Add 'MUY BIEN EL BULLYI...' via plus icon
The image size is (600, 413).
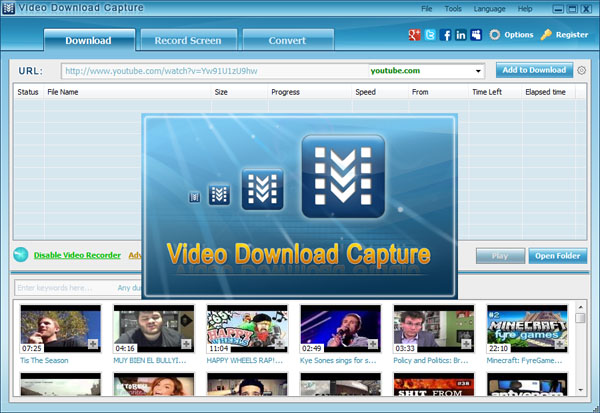click(x=186, y=344)
